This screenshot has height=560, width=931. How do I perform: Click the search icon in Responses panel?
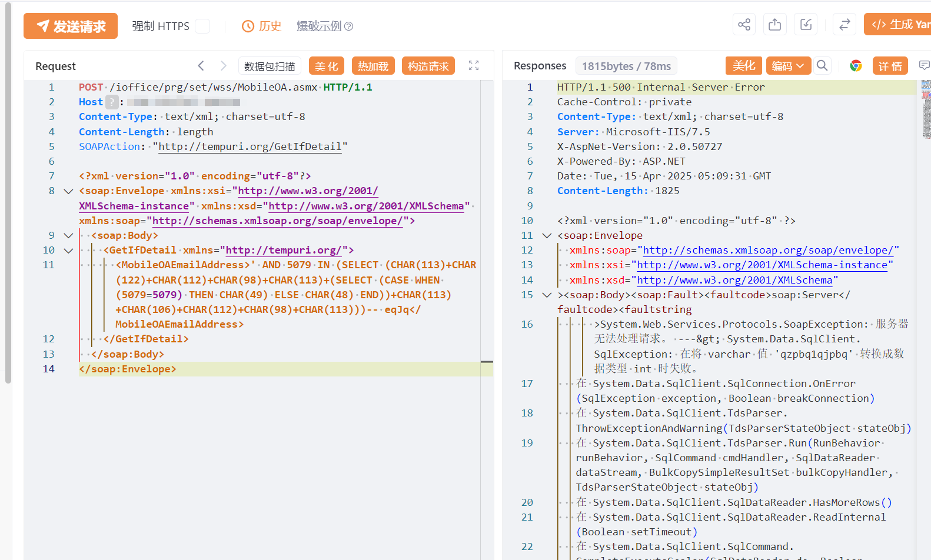click(x=822, y=65)
